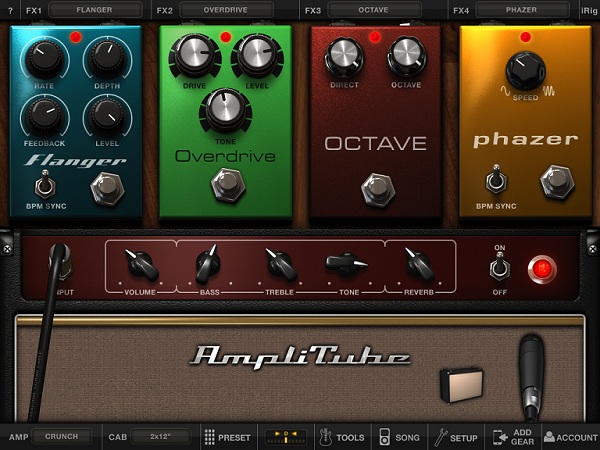This screenshot has width=600, height=450.
Task: Click the amp Volume knob
Action: (141, 265)
